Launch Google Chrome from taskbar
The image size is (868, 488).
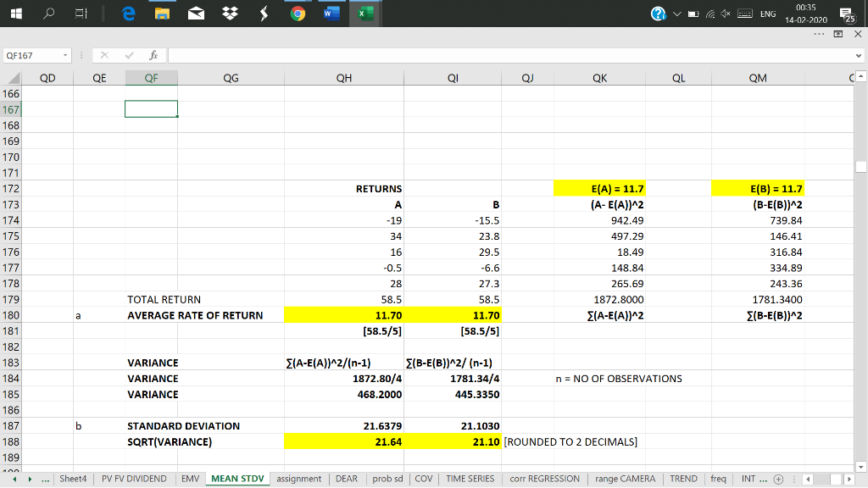(298, 14)
